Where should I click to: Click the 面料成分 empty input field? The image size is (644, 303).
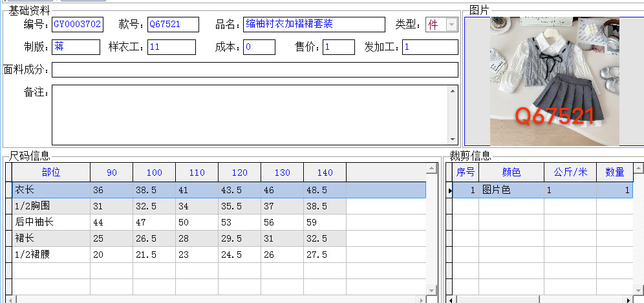pos(255,69)
